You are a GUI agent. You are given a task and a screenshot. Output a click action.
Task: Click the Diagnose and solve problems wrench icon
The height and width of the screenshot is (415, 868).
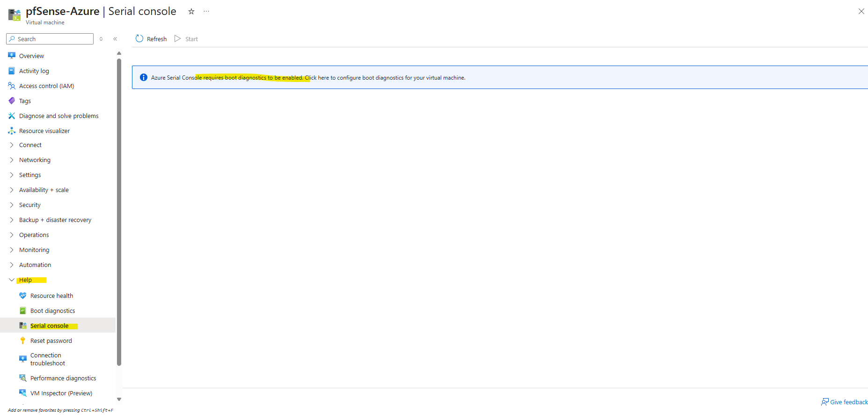tap(12, 116)
